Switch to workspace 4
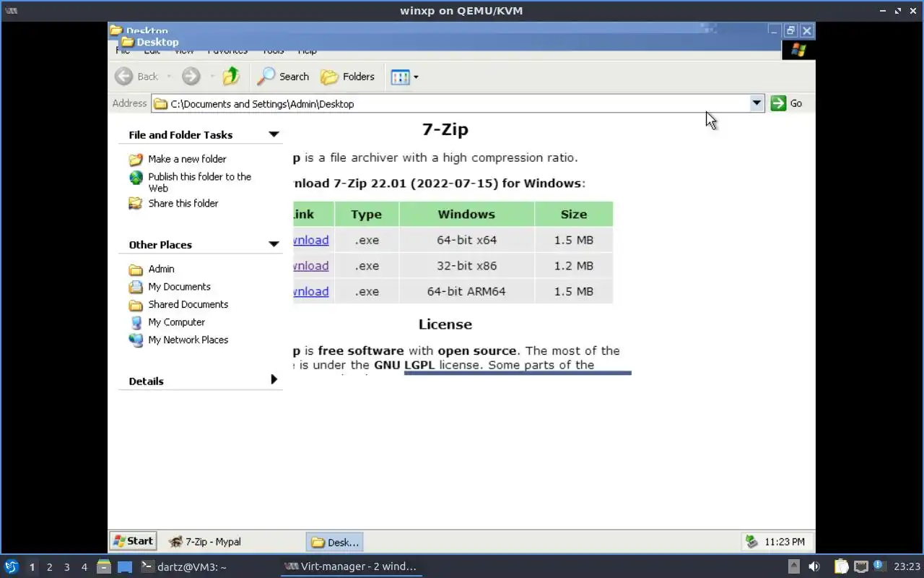924x578 pixels. [84, 567]
